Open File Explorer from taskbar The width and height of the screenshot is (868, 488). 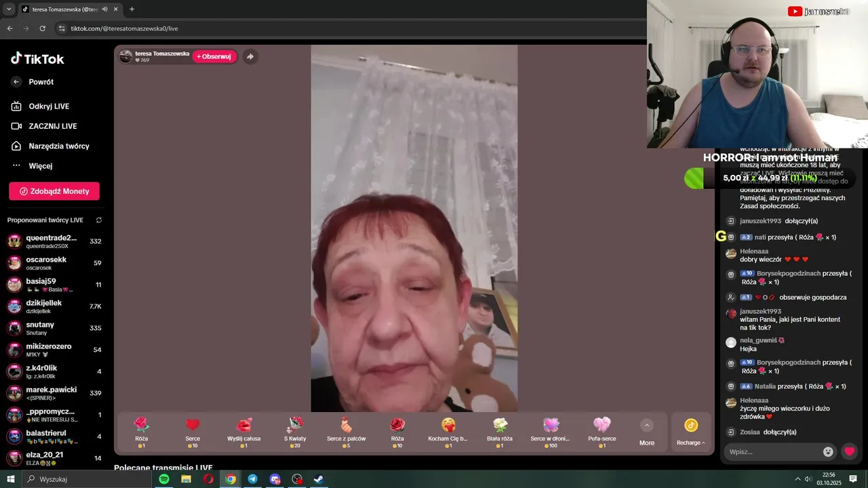[186, 479]
